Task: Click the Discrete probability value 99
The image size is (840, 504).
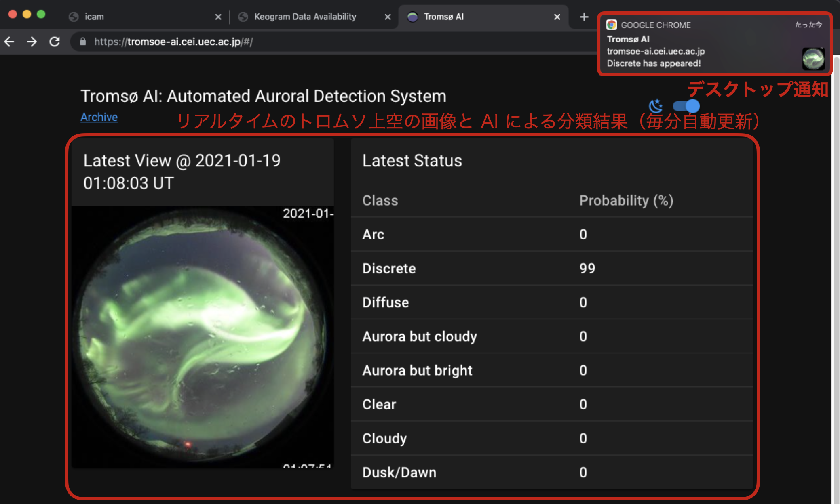Action: (x=587, y=268)
